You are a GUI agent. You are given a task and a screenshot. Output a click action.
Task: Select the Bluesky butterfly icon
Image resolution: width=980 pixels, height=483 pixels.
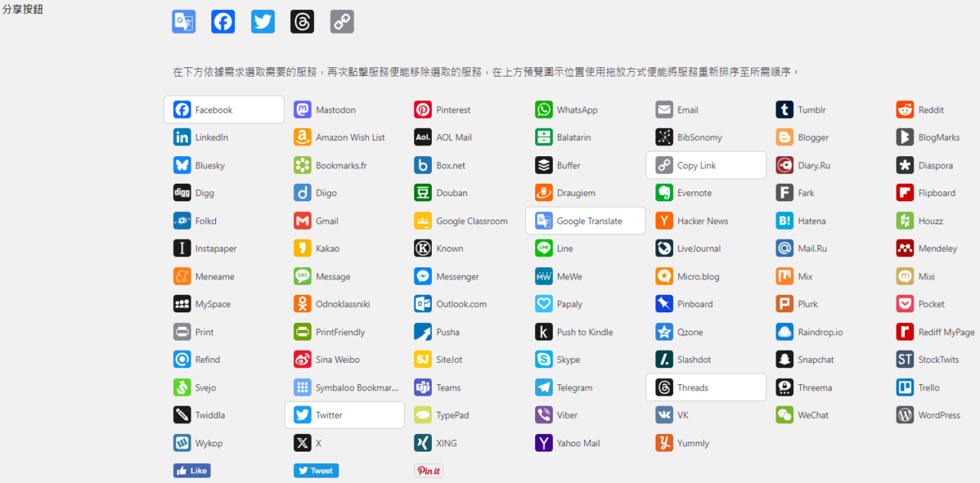[182, 165]
